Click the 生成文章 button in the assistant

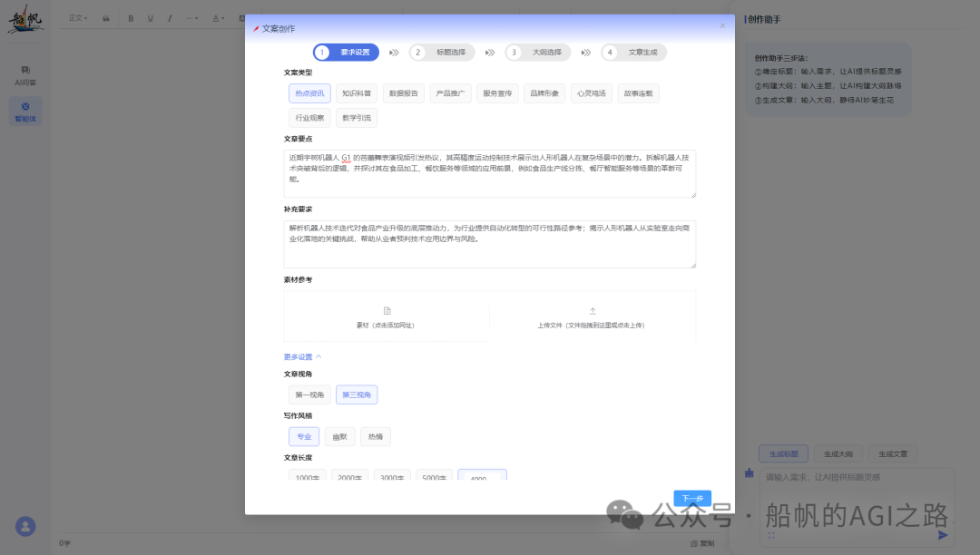pyautogui.click(x=893, y=453)
